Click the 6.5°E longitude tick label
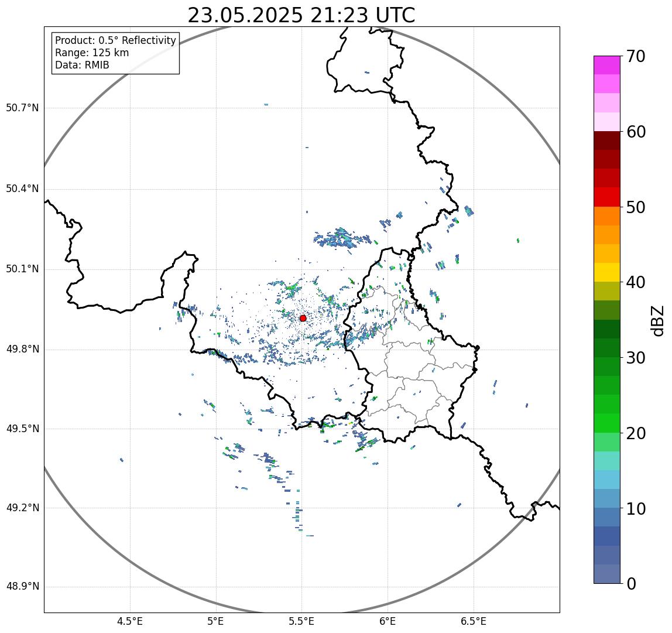Screen dimensions: 672x633 coord(474,621)
